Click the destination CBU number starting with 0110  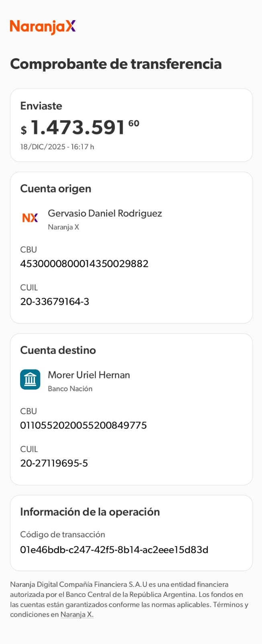coord(84,425)
